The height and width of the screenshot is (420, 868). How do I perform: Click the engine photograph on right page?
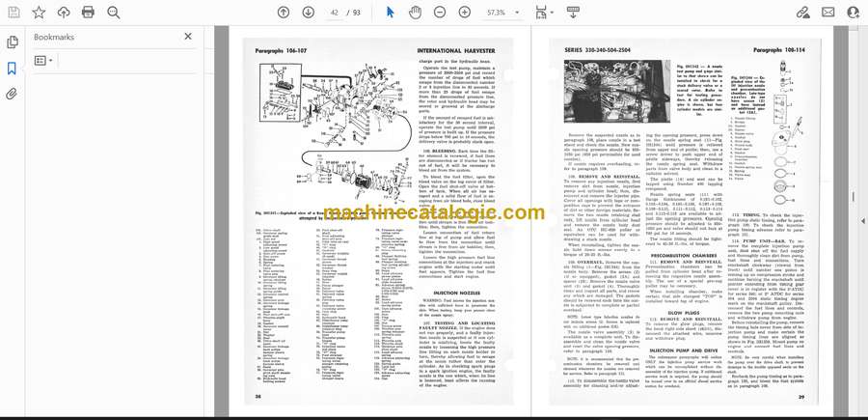click(x=617, y=91)
